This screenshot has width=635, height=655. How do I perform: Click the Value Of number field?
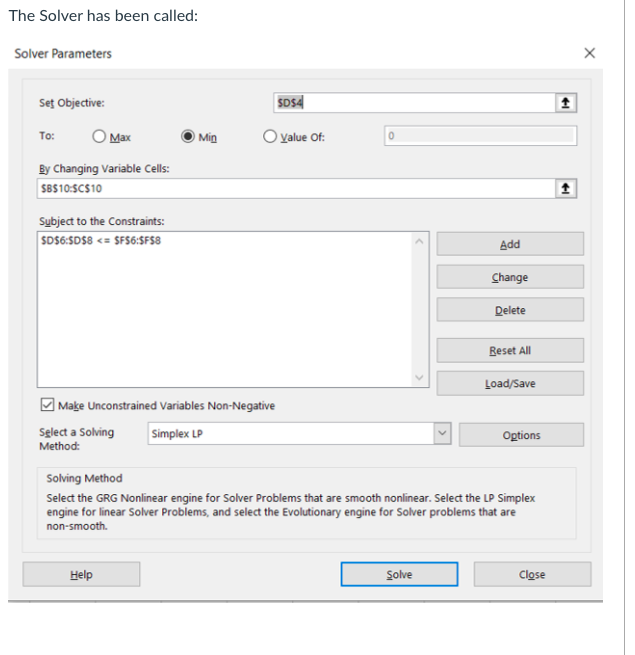(480, 136)
